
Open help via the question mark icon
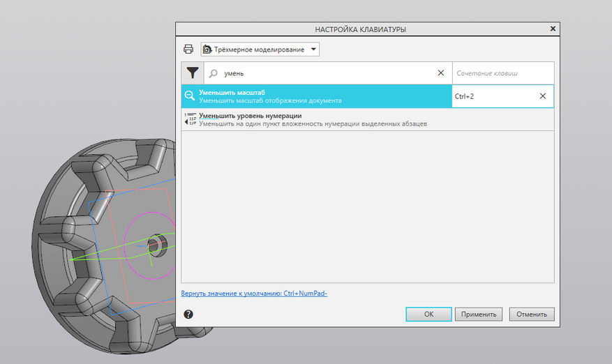[x=188, y=314]
